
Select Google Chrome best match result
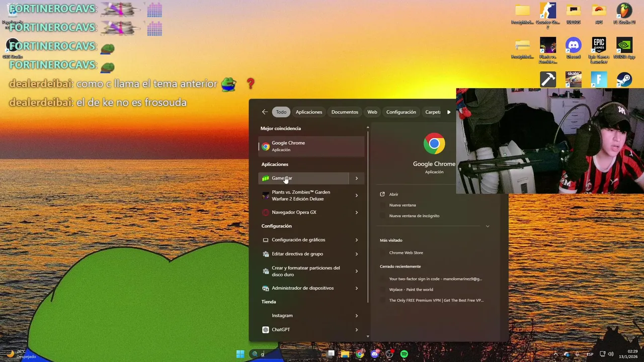point(311,146)
